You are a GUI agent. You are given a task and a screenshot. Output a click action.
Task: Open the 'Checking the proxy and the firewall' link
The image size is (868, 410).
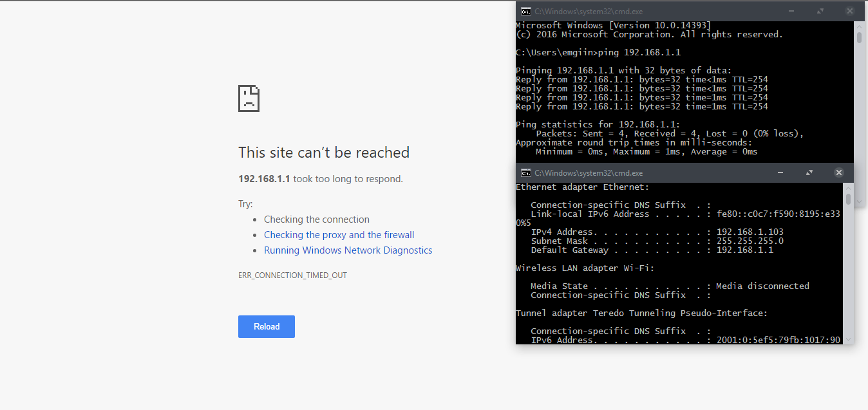pyautogui.click(x=339, y=235)
